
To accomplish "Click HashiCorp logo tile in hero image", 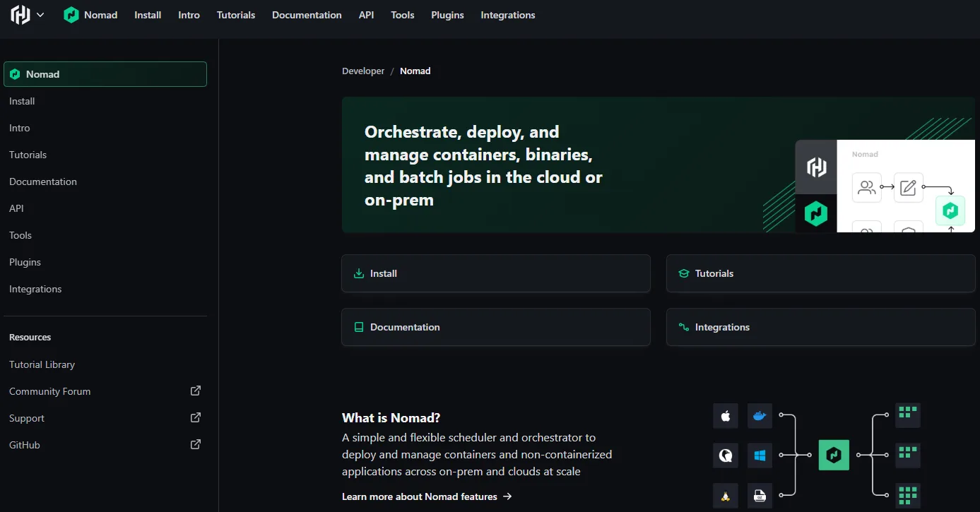I will [816, 167].
